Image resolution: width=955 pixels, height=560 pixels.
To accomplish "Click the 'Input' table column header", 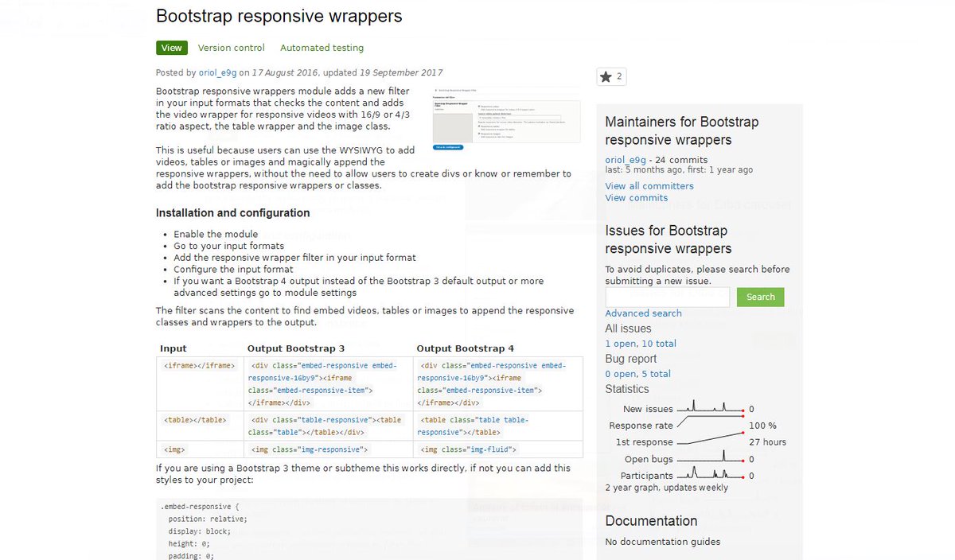I will 173,348.
